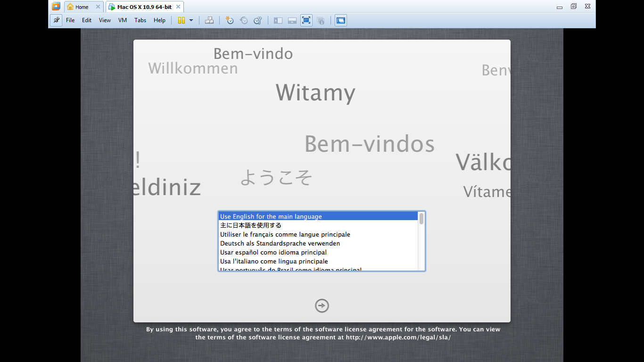Viewport: 644px width, 362px height.
Task: Toggle full screen mode icon
Action: point(306,20)
